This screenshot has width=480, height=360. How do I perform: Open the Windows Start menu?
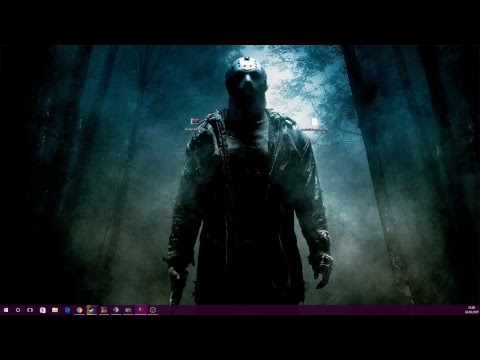[6, 310]
